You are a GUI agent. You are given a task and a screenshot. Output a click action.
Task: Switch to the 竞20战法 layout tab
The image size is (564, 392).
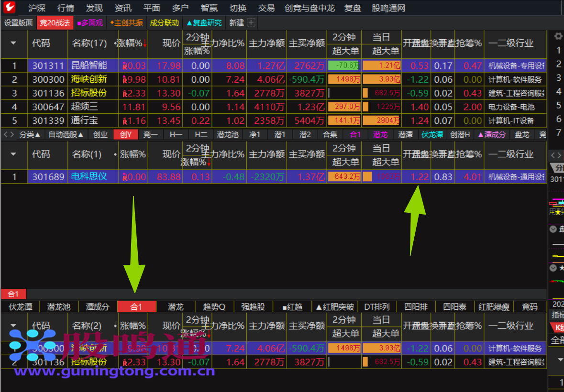point(55,22)
